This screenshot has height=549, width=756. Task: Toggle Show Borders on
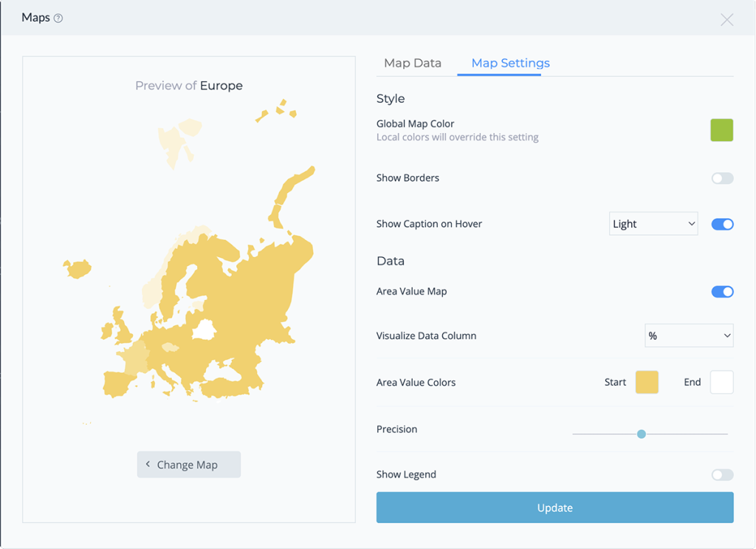point(722,178)
